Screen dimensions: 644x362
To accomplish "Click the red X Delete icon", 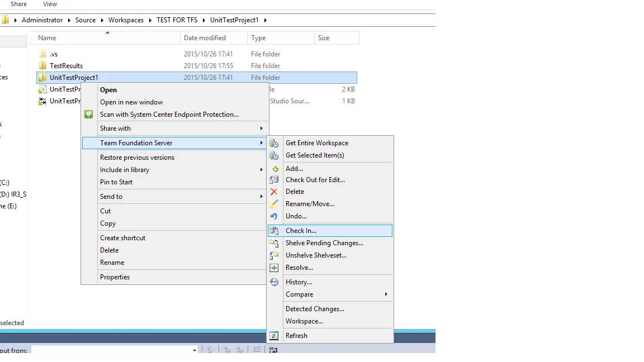I will pos(274,192).
